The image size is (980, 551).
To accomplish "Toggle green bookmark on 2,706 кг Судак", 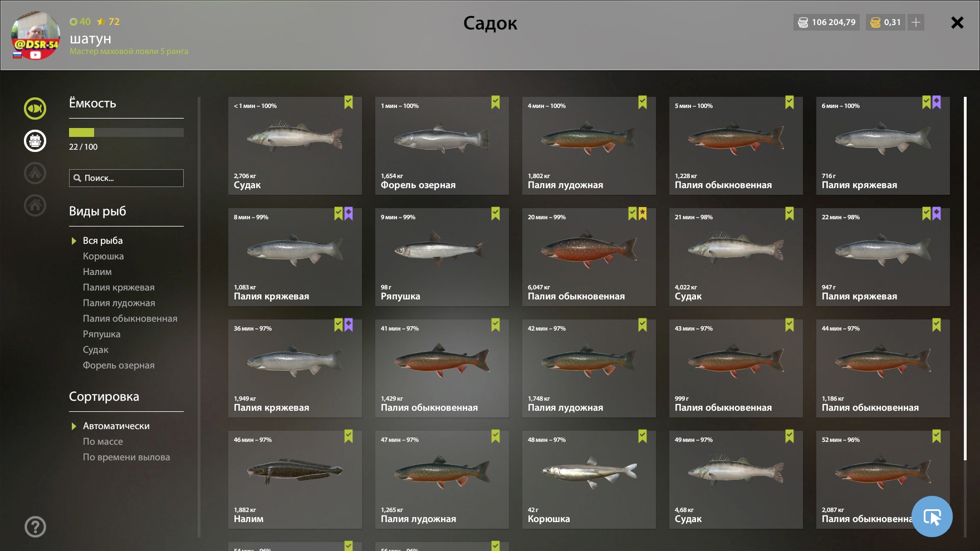I will (x=349, y=102).
